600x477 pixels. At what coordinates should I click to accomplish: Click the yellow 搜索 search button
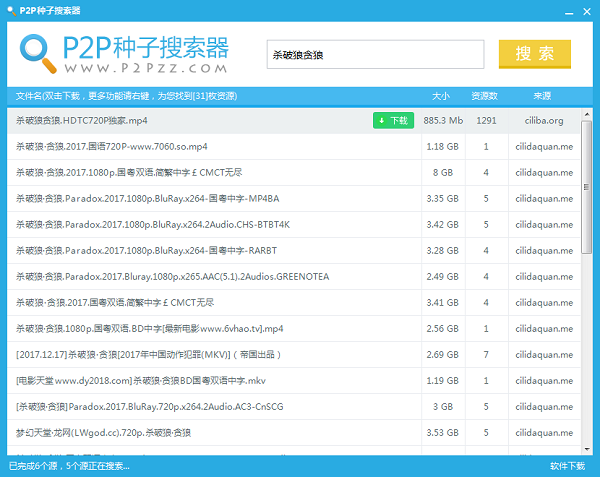535,54
